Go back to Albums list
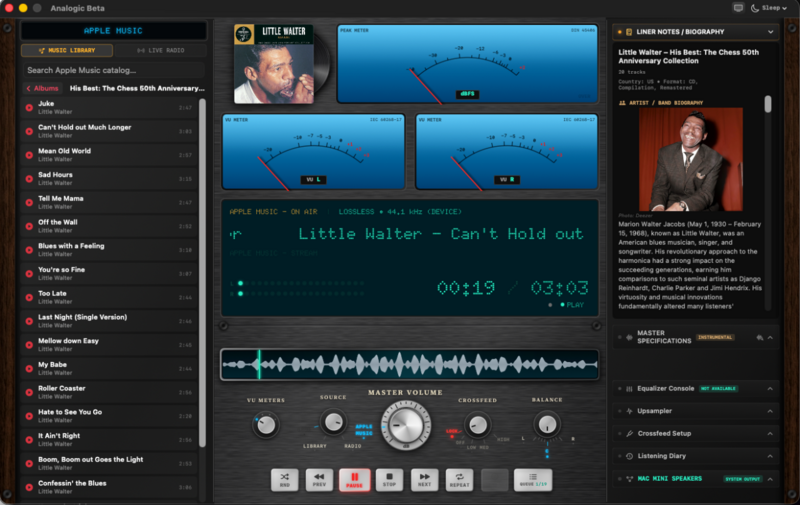The image size is (800, 505). click(x=42, y=88)
